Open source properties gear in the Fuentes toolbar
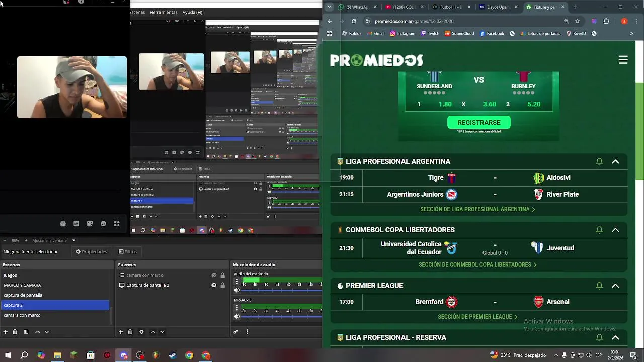Screen dimensions: 644x362 141,332
